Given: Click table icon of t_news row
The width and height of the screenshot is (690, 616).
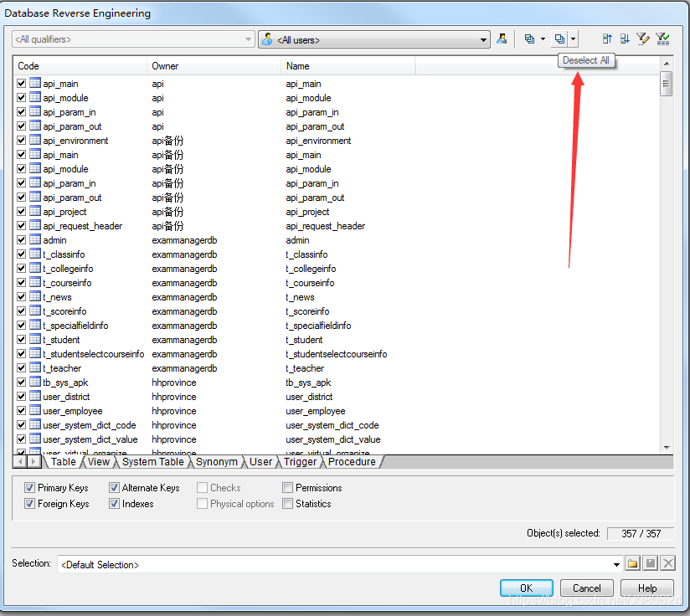Looking at the screenshot, I should pyautogui.click(x=35, y=296).
